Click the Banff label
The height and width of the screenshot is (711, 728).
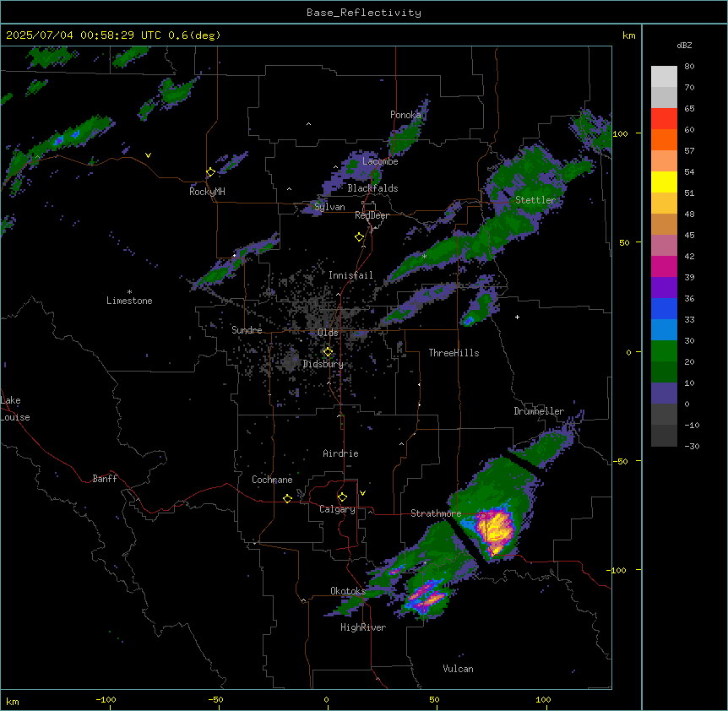(105, 479)
